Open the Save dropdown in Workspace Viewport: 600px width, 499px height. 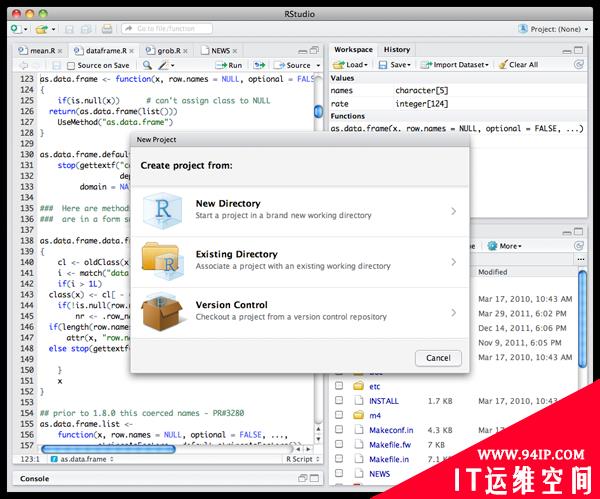pyautogui.click(x=394, y=65)
